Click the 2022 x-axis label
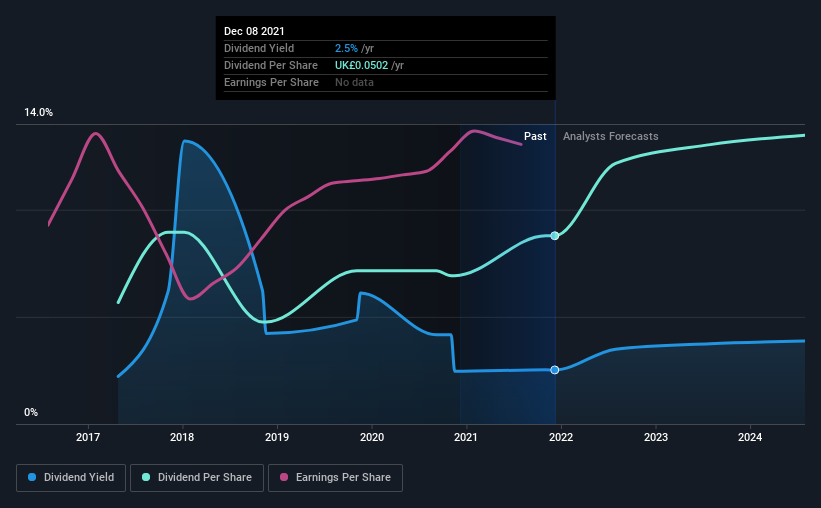This screenshot has width=821, height=508. [561, 437]
